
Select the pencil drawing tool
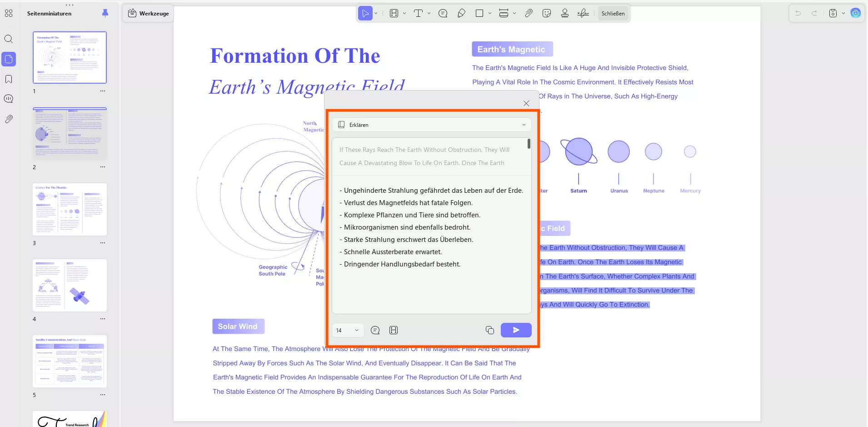(x=461, y=14)
